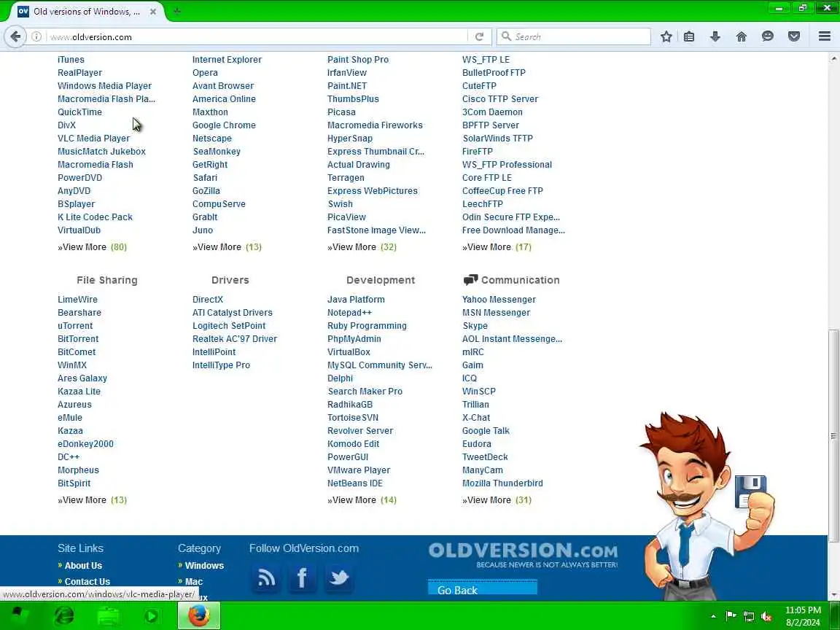Screen dimensions: 840x630
Task: Select the Old versions of Windows tab
Action: coord(86,11)
